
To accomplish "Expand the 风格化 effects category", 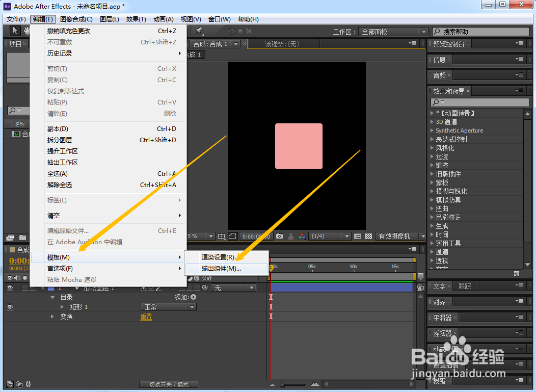I will coord(432,148).
